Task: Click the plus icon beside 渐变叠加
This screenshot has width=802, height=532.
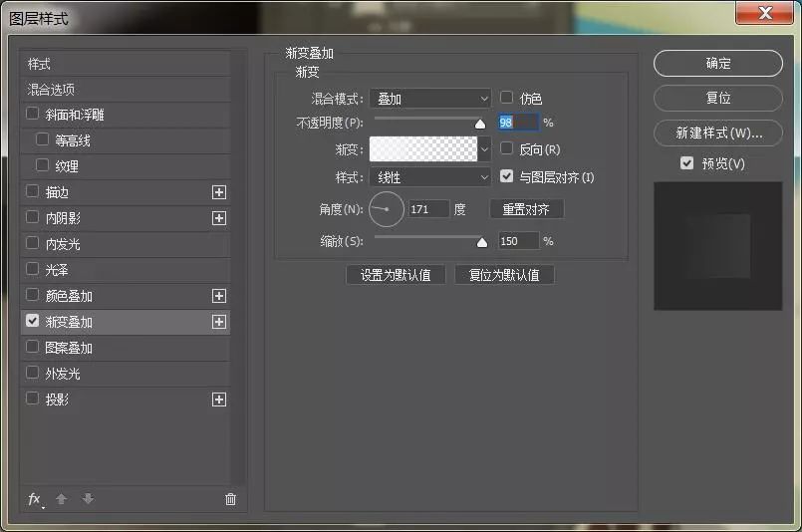Action: click(x=219, y=322)
